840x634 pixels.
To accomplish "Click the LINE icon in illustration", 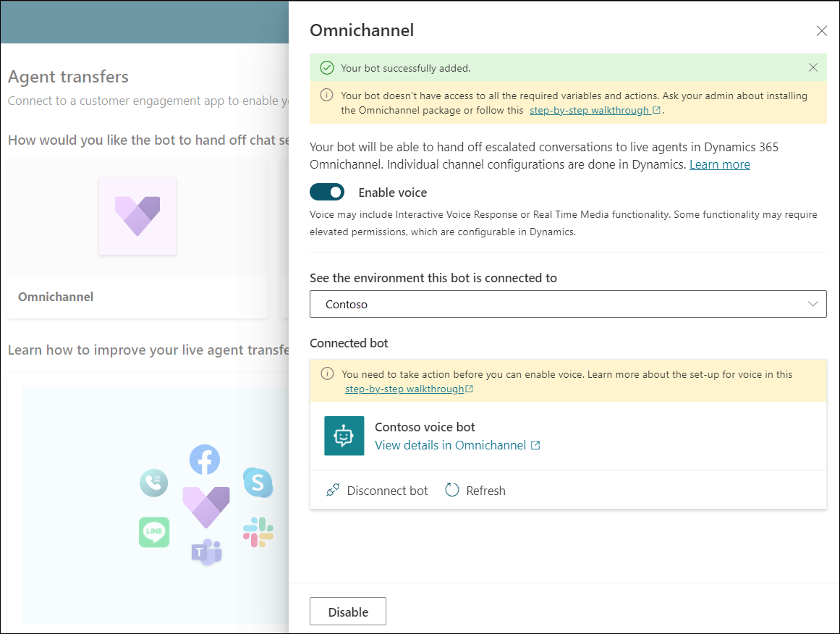I will [154, 532].
